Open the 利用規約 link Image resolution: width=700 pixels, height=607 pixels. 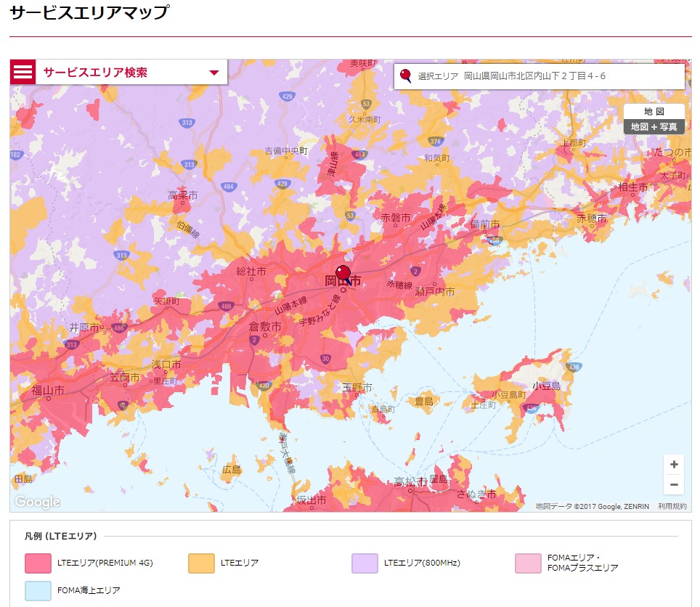pos(672,506)
